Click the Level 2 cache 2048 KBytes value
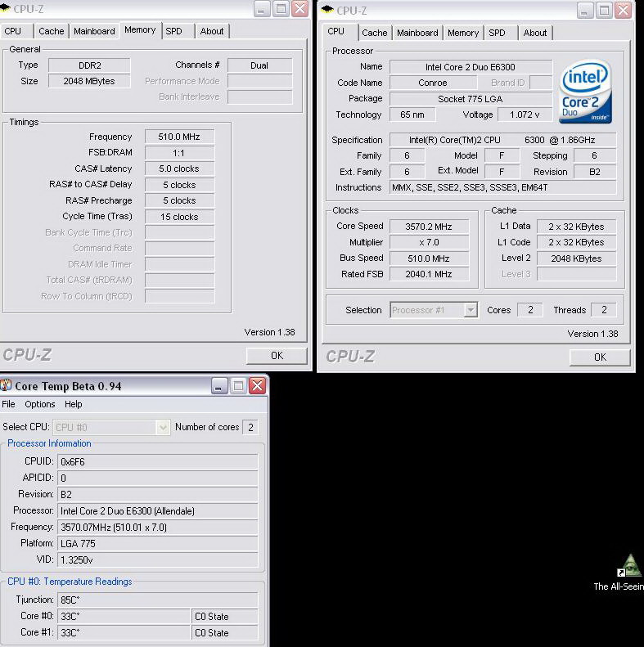 (576, 258)
